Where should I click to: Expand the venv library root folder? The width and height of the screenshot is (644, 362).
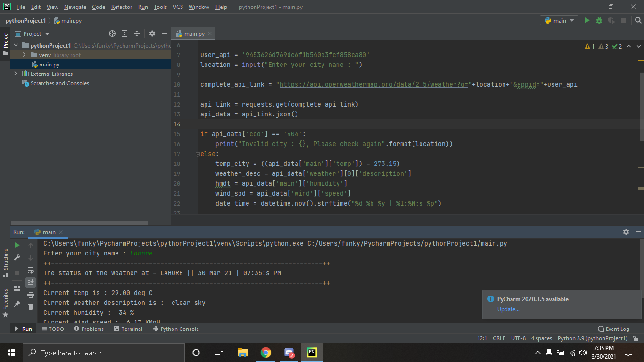(24, 55)
